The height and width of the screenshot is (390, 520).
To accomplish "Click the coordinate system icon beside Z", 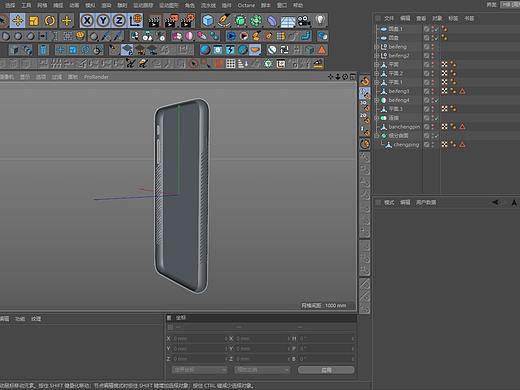I will [x=136, y=21].
